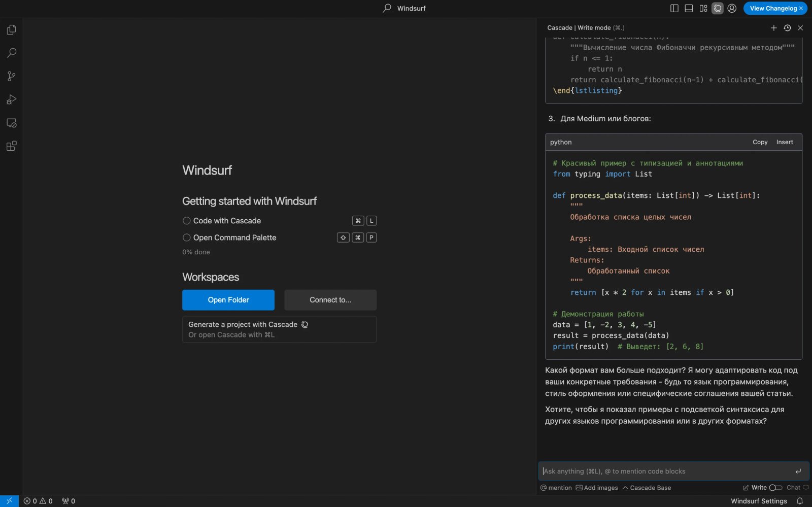Select the Open Command Palette step circle
Screen dimensions: 812x507
click(x=187, y=238)
